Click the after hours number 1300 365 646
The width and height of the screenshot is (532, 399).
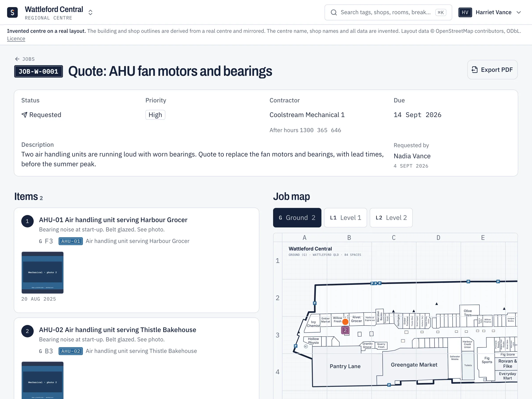pos(320,130)
